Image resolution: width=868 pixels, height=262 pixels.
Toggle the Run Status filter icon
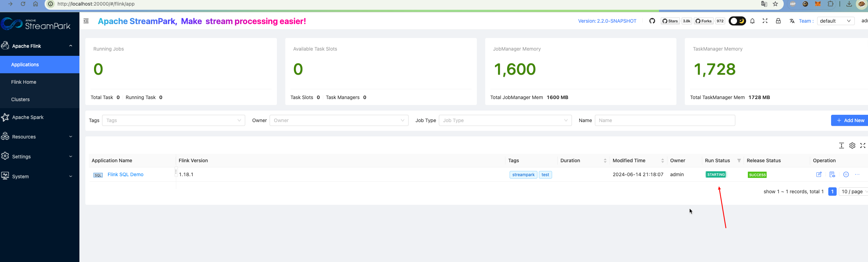(x=739, y=160)
